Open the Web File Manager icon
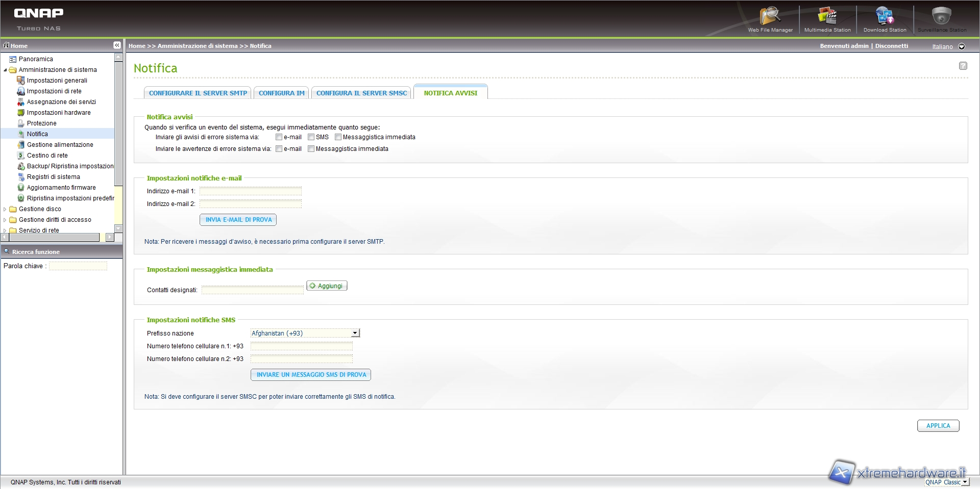Screen dimensions: 980x489 pos(770,17)
